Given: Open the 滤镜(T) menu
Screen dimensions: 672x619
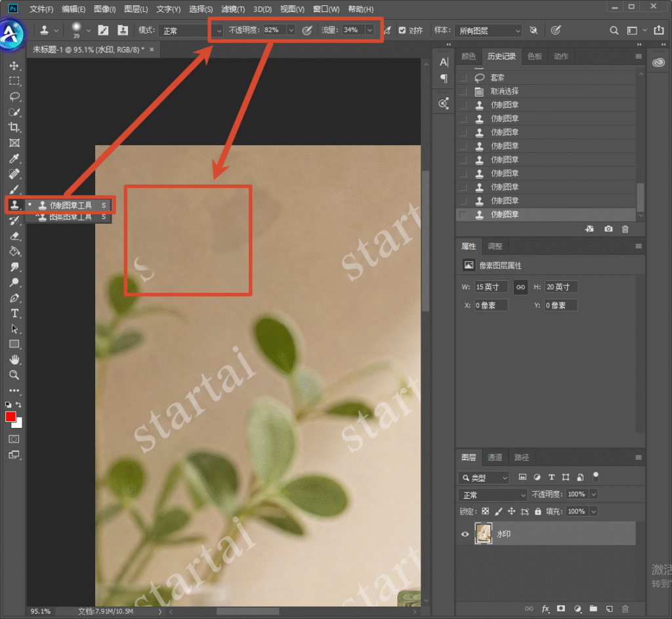Looking at the screenshot, I should coord(233,9).
